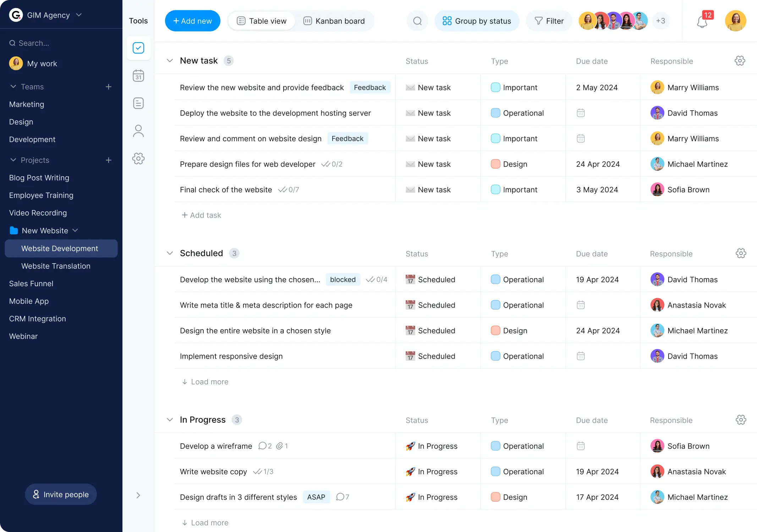Expand the Scheduled section collapse arrow
Viewport: 757px width, 532px height.
[x=169, y=253]
